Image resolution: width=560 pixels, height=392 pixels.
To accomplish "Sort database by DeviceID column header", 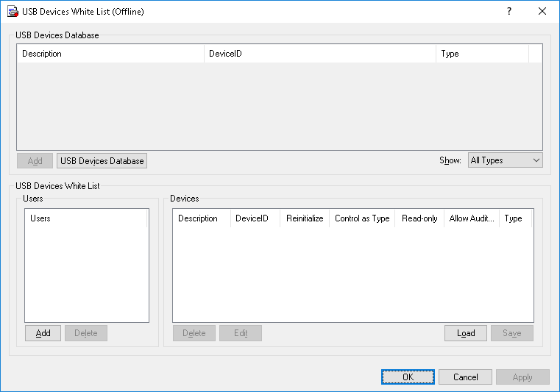I will coord(319,54).
